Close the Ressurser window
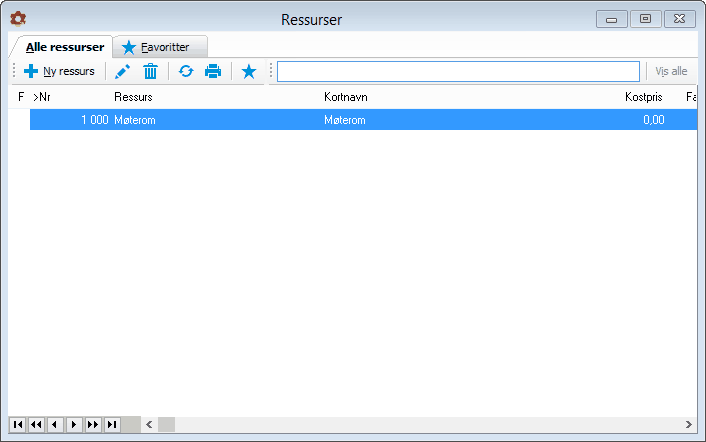The image size is (706, 442). [680, 19]
